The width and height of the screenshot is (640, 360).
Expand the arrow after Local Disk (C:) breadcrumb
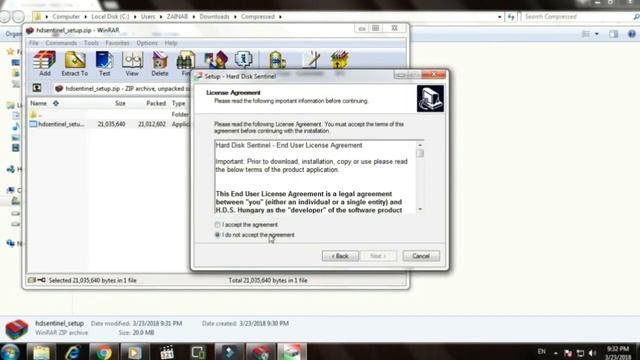[135, 17]
